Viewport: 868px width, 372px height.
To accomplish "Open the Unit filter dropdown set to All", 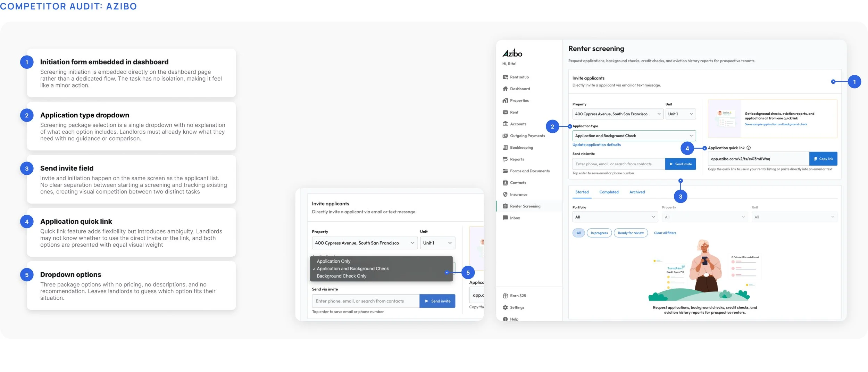I will click(x=794, y=217).
